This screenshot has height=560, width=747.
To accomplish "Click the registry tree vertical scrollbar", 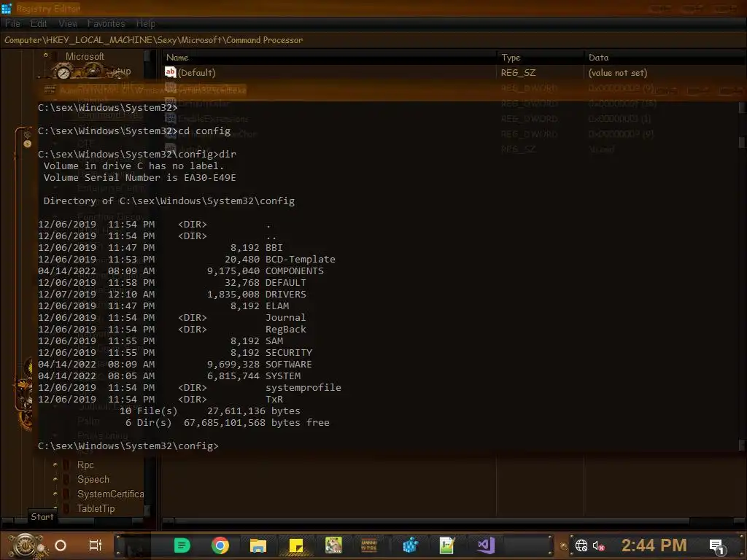I will [147, 283].
